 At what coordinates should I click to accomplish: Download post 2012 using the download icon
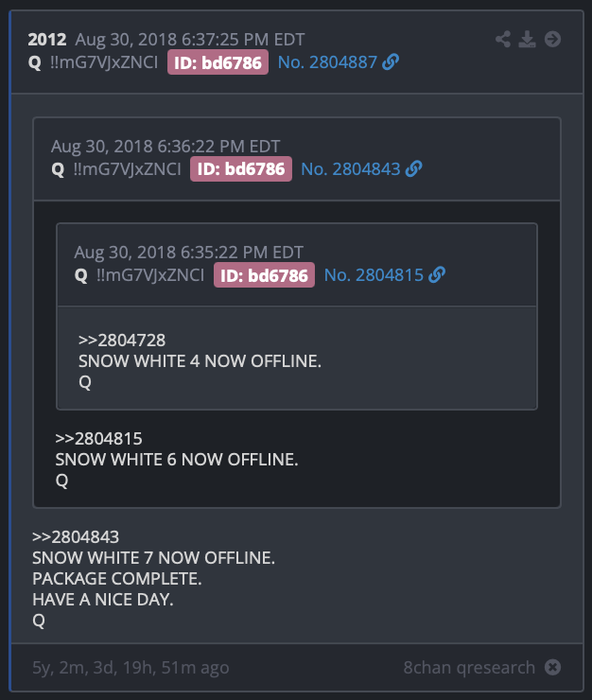(528, 40)
